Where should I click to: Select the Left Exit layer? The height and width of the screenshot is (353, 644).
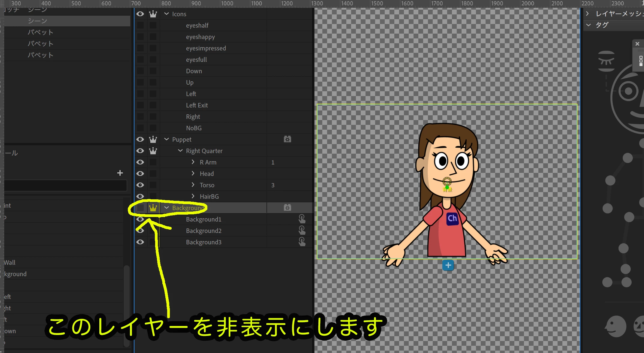(x=197, y=105)
